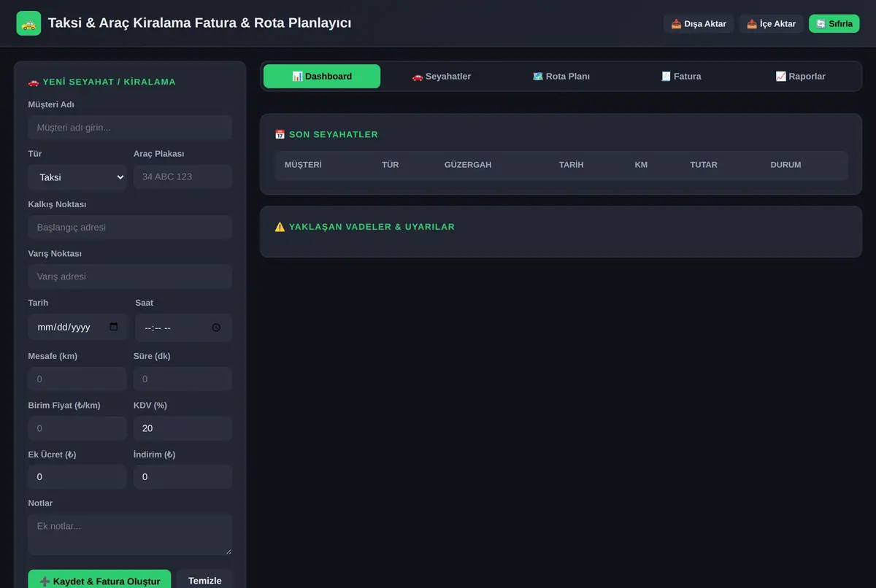Click the MÜŞTERİ column header

click(x=303, y=165)
